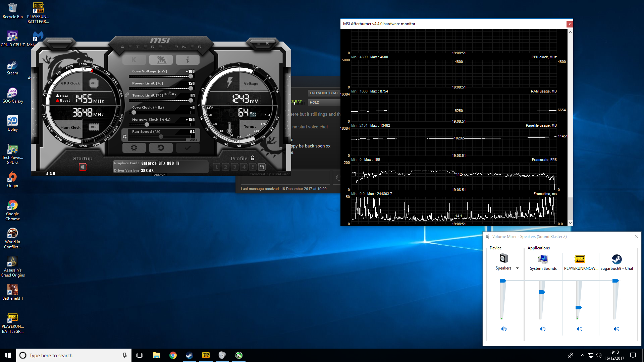Select profile slot 2
Image resolution: width=644 pixels, height=362 pixels.
[226, 167]
